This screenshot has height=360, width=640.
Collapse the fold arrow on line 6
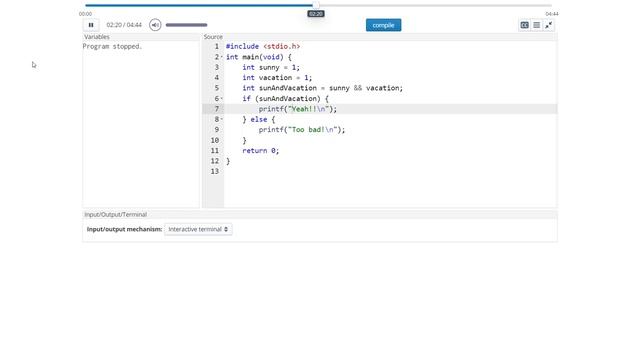[222, 99]
